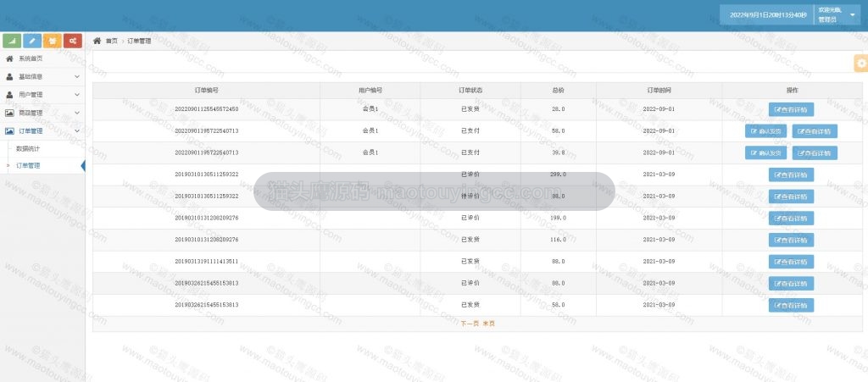Image resolution: width=868 pixels, height=382 pixels.
Task: Click the price 299.0 cell
Action: [x=558, y=174]
